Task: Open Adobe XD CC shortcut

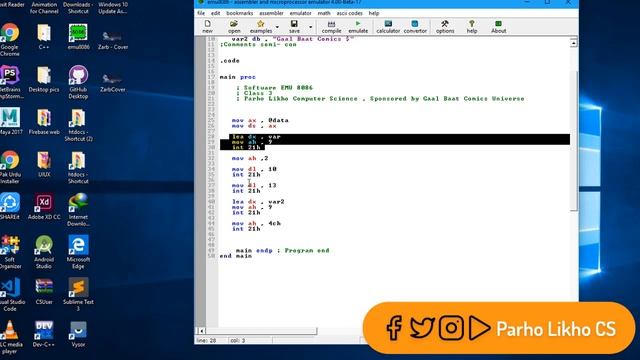Action: click(44, 207)
